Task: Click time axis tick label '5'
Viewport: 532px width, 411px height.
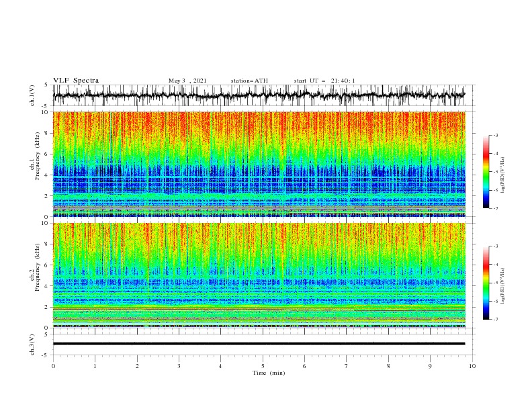Action: click(x=263, y=366)
